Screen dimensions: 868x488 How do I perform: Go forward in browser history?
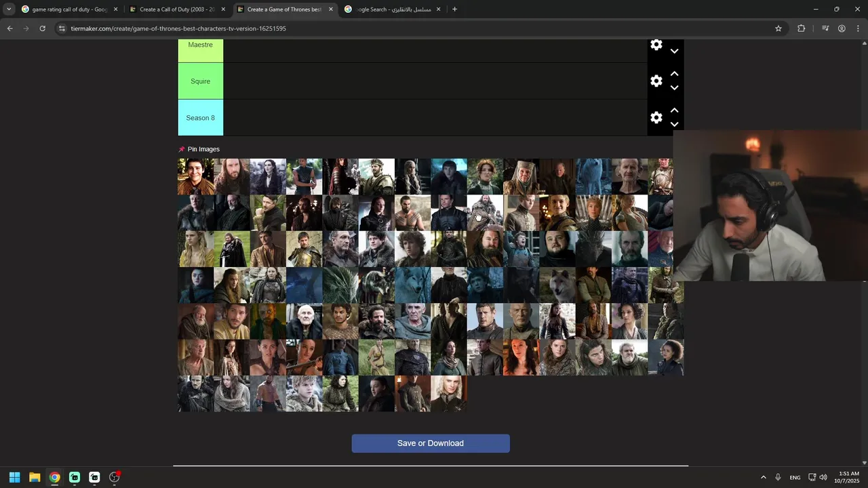point(26,28)
